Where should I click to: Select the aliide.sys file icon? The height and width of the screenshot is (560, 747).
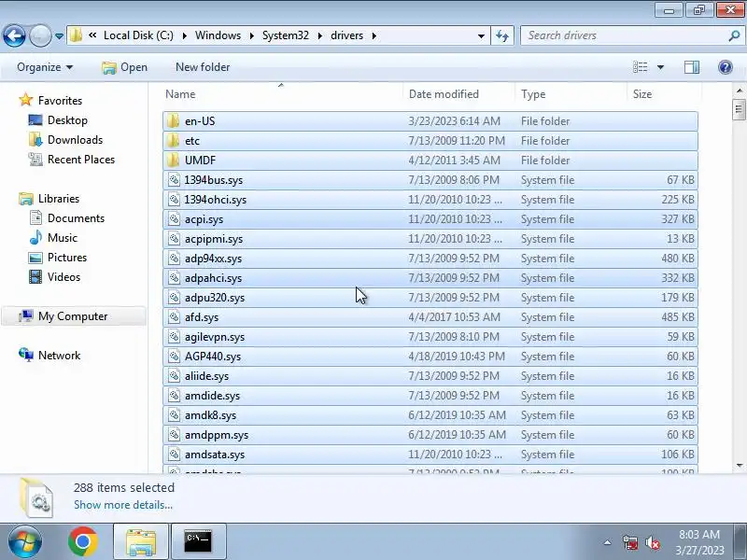174,376
